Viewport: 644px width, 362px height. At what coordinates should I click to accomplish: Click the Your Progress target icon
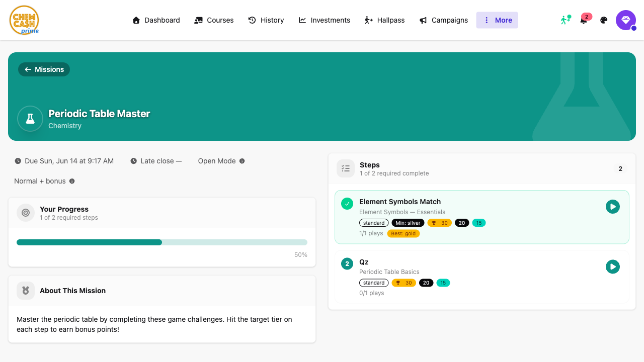[x=26, y=213]
